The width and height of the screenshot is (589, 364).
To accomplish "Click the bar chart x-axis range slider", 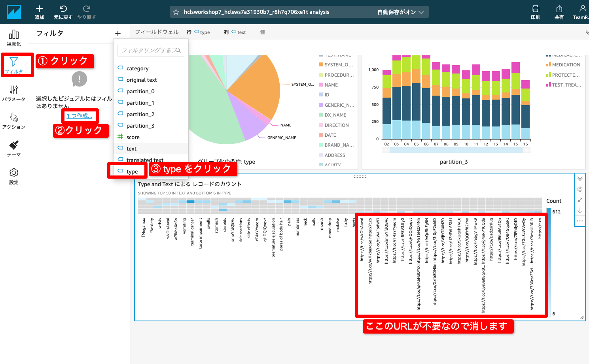I will click(x=456, y=150).
